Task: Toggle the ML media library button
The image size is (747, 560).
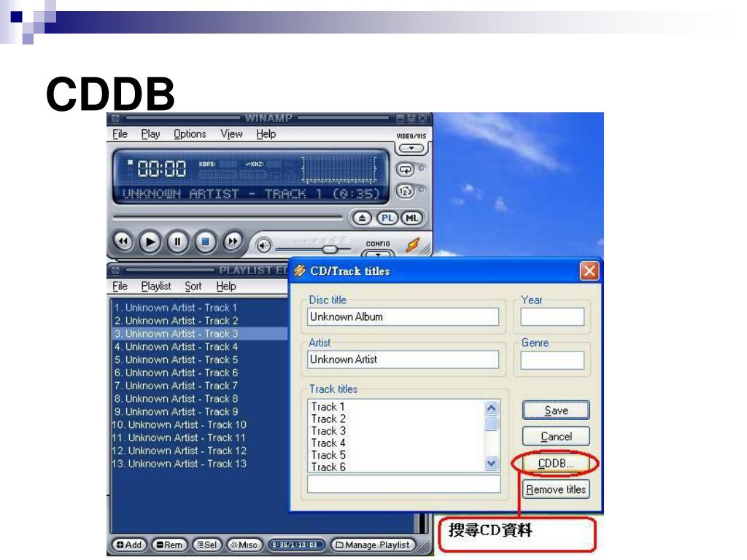Action: pyautogui.click(x=411, y=218)
